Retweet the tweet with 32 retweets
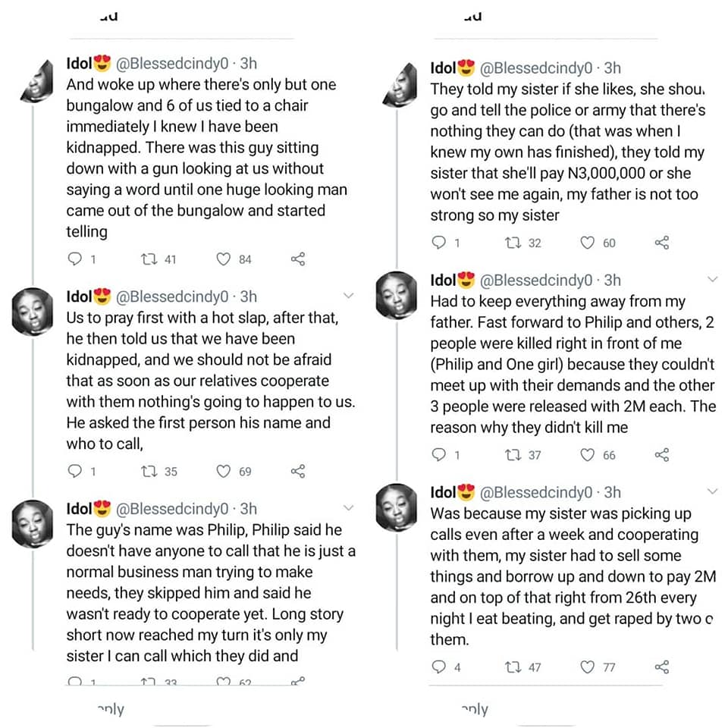Image resolution: width=728 pixels, height=728 pixels. (513, 243)
